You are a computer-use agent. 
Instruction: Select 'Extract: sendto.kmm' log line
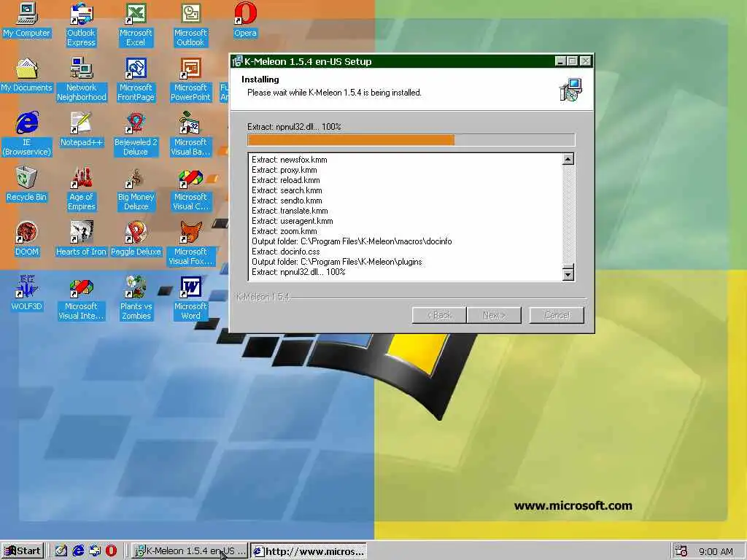pos(287,201)
